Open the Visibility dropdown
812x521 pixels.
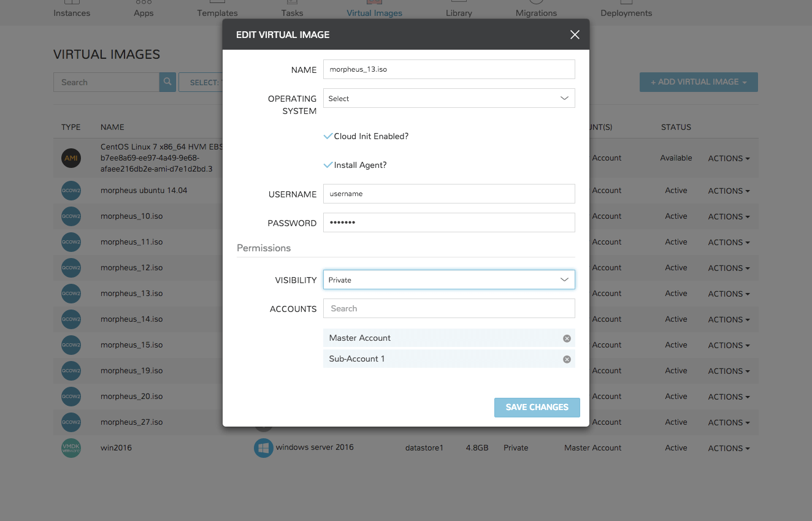click(x=449, y=280)
